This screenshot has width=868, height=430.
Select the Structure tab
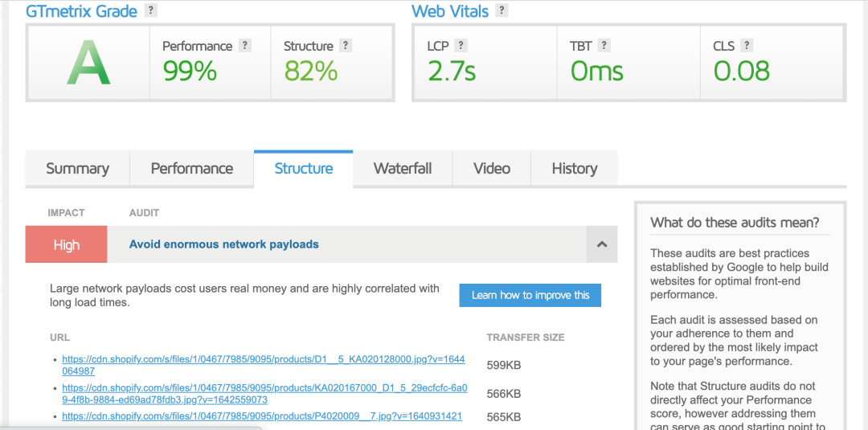tap(303, 169)
